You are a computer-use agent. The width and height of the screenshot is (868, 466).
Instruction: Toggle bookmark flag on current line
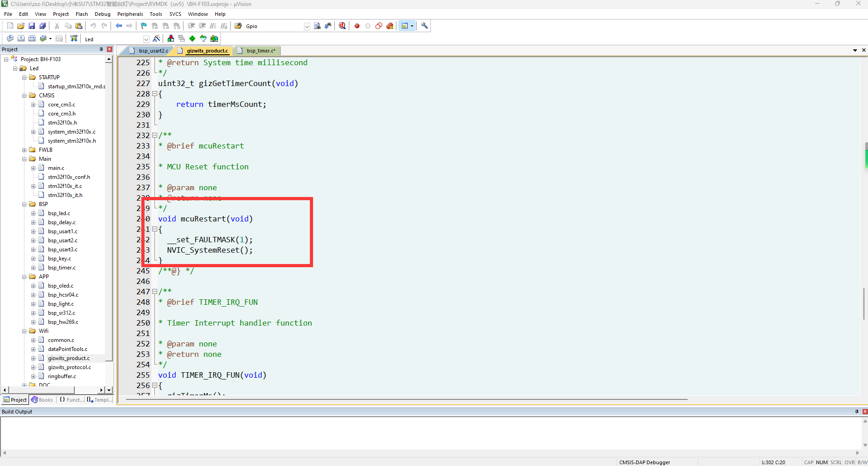point(144,26)
